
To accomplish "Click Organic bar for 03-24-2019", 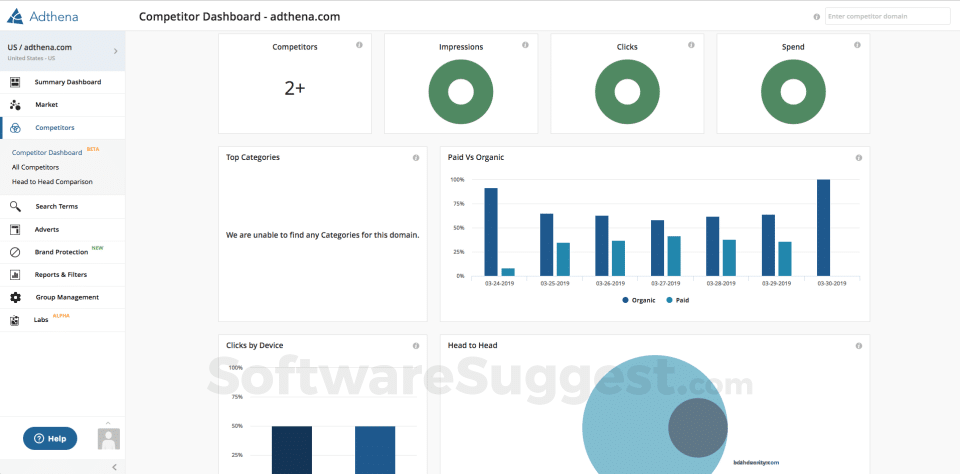I will click(491, 232).
